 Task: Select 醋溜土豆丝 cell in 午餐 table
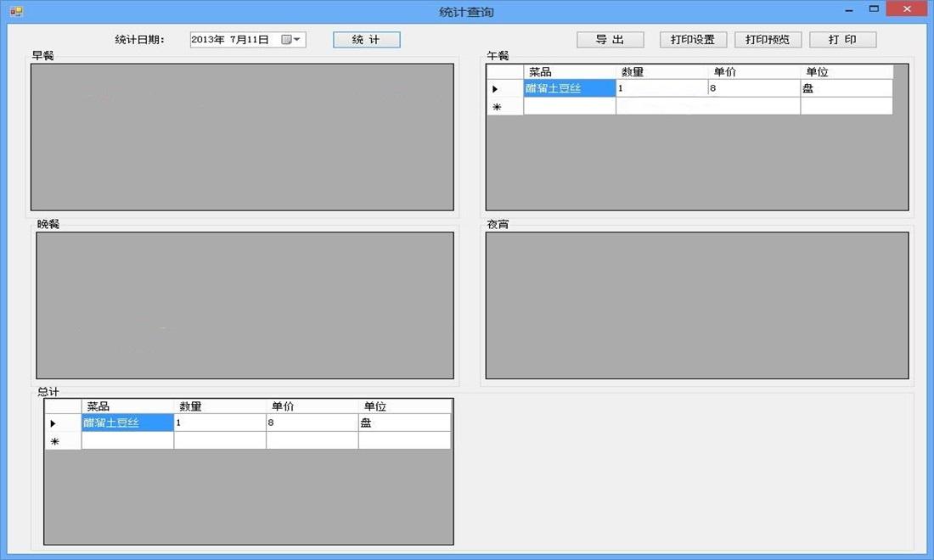[x=570, y=89]
